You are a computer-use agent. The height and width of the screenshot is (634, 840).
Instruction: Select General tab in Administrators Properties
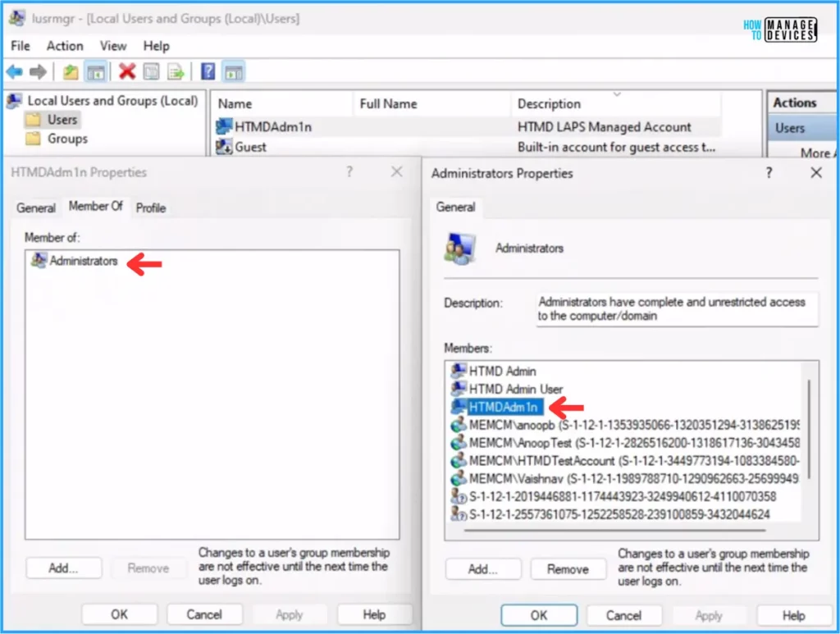[455, 208]
